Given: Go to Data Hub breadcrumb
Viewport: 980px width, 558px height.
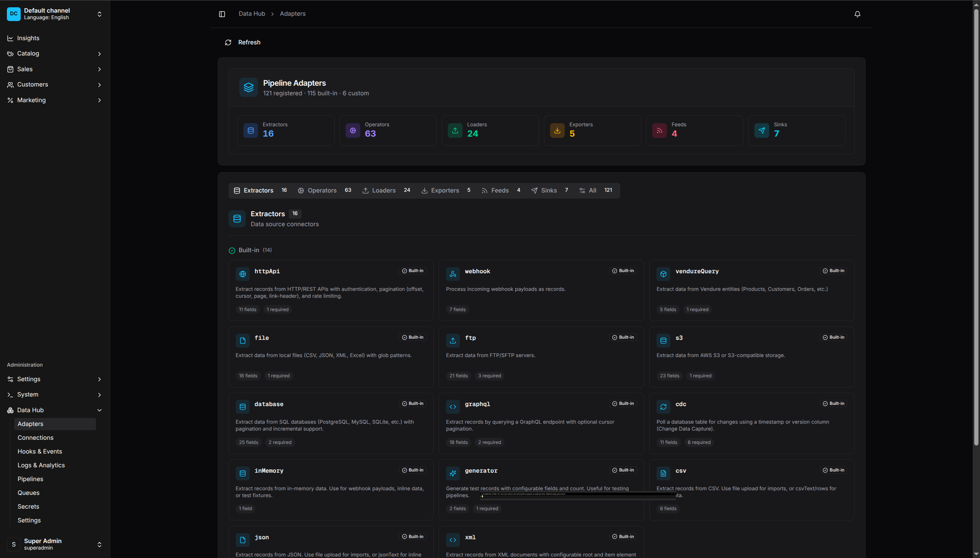Looking at the screenshot, I should tap(252, 14).
